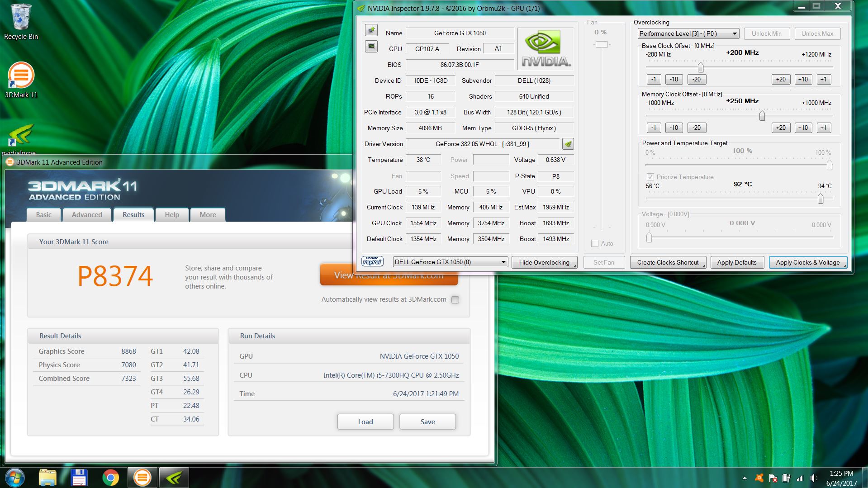Click the power target slider handle
868x488 pixels.
pos(830,165)
